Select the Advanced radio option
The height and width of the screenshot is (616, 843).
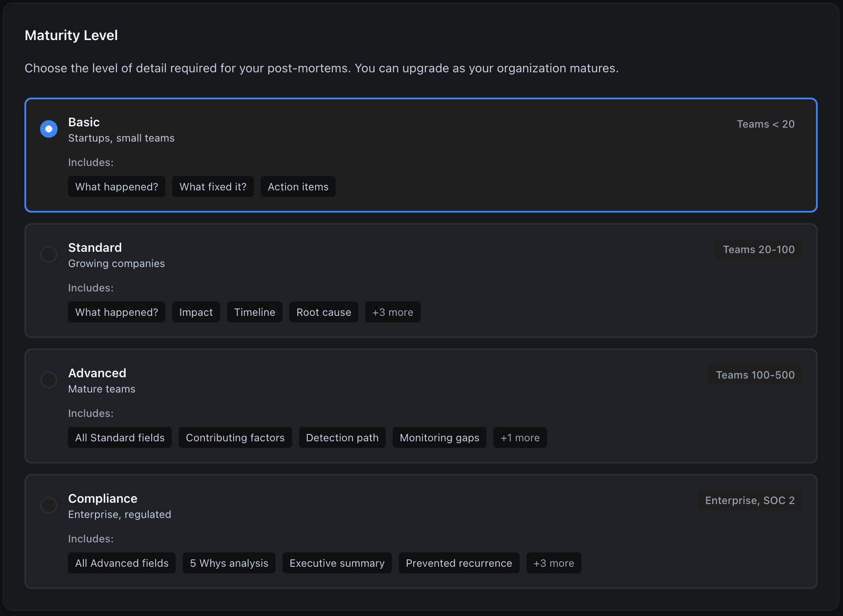pos(49,380)
